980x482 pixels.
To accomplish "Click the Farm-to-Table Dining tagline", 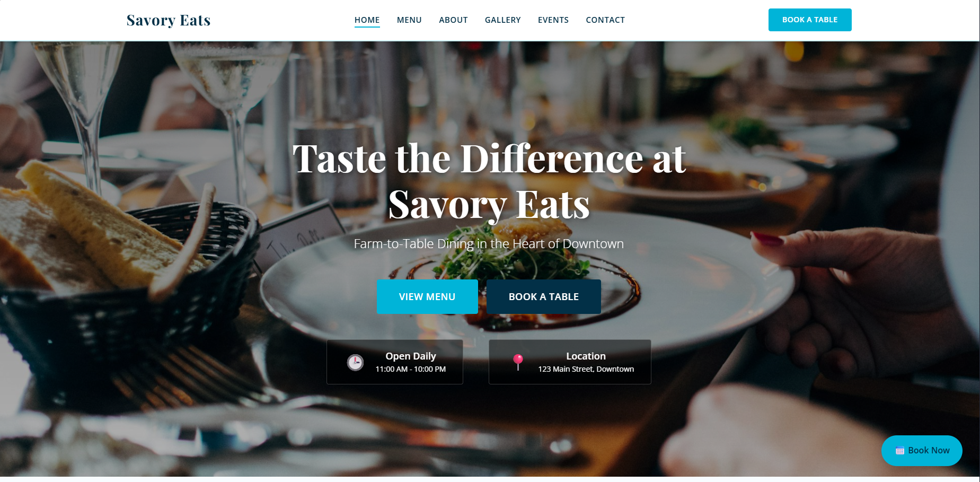I will (x=489, y=244).
